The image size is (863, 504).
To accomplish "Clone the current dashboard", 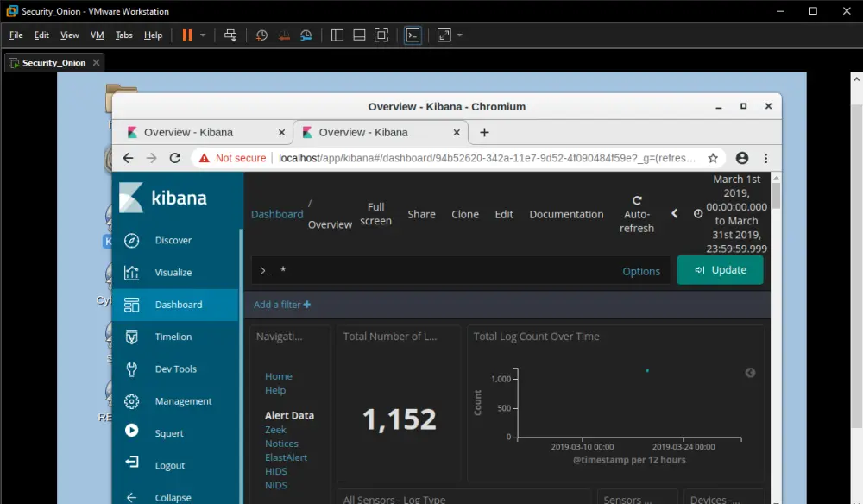I will [x=465, y=215].
